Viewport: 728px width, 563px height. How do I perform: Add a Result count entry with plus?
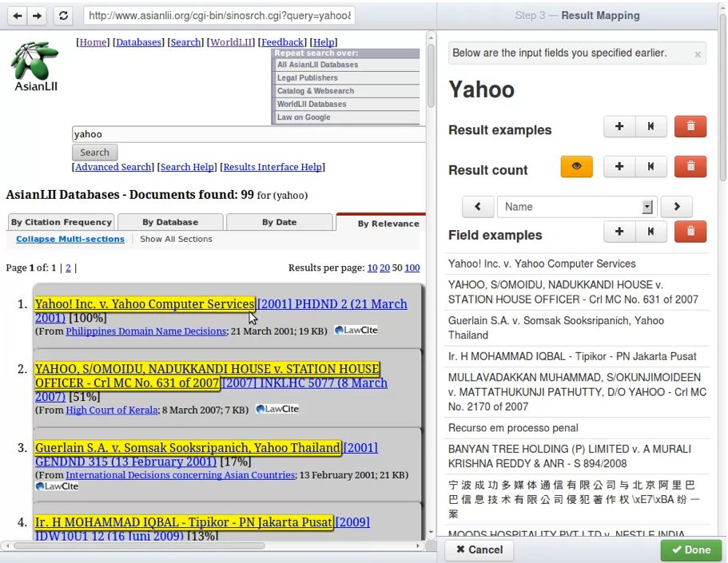tap(619, 167)
